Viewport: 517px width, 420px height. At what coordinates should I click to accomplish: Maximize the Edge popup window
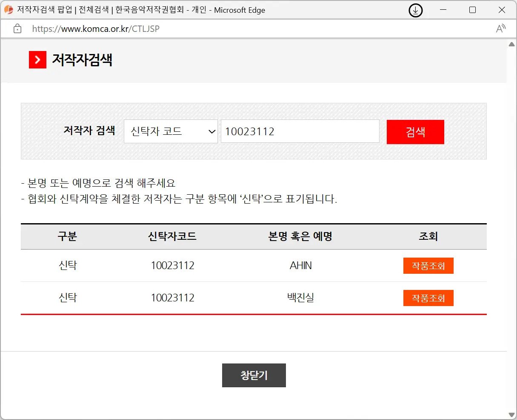click(472, 10)
